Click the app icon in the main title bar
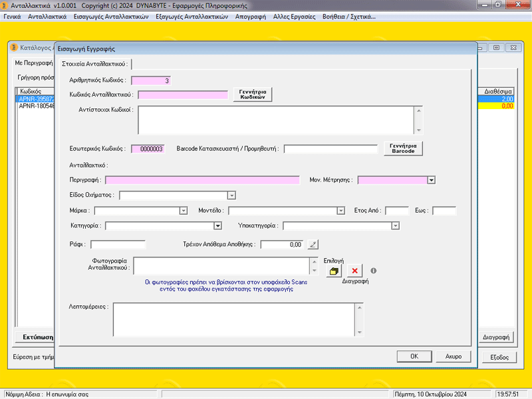532x399 pixels. (x=5, y=5)
